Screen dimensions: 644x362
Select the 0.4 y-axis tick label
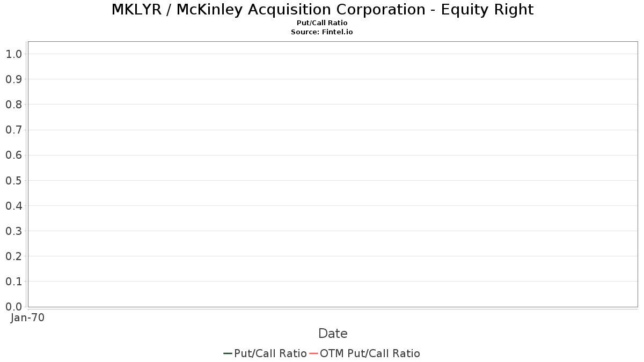[x=13, y=206]
